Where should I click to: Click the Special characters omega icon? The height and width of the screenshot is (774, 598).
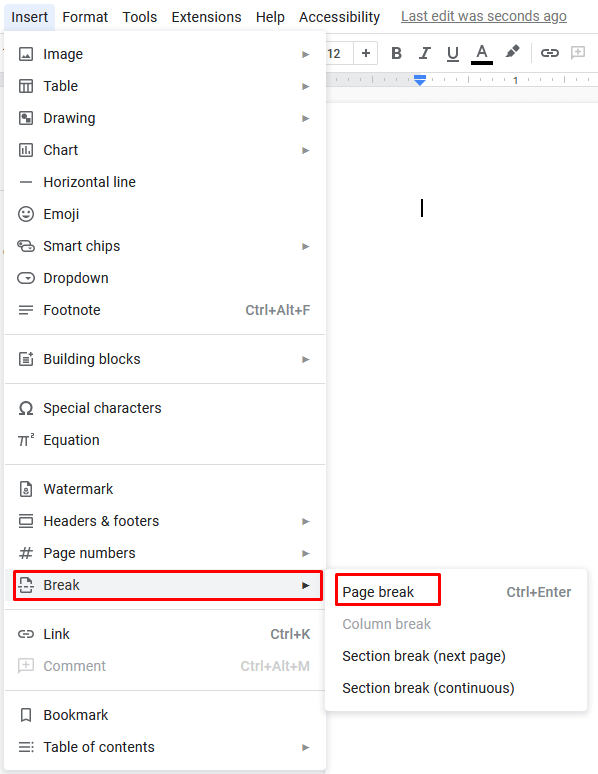[26, 408]
